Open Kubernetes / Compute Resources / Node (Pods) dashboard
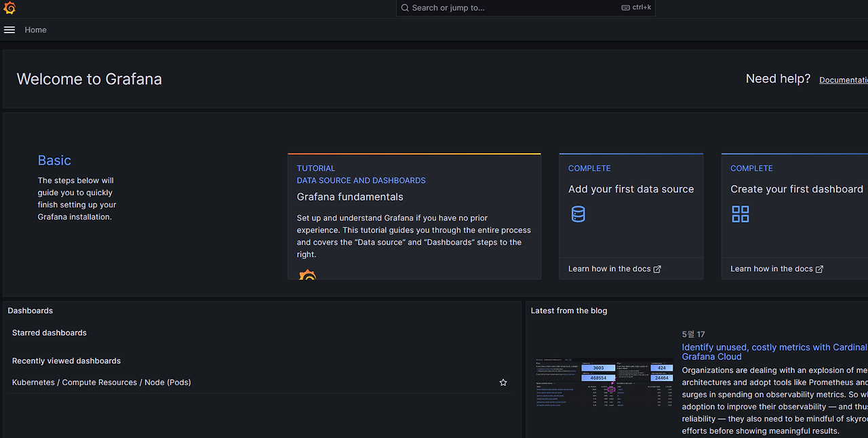 pos(102,382)
